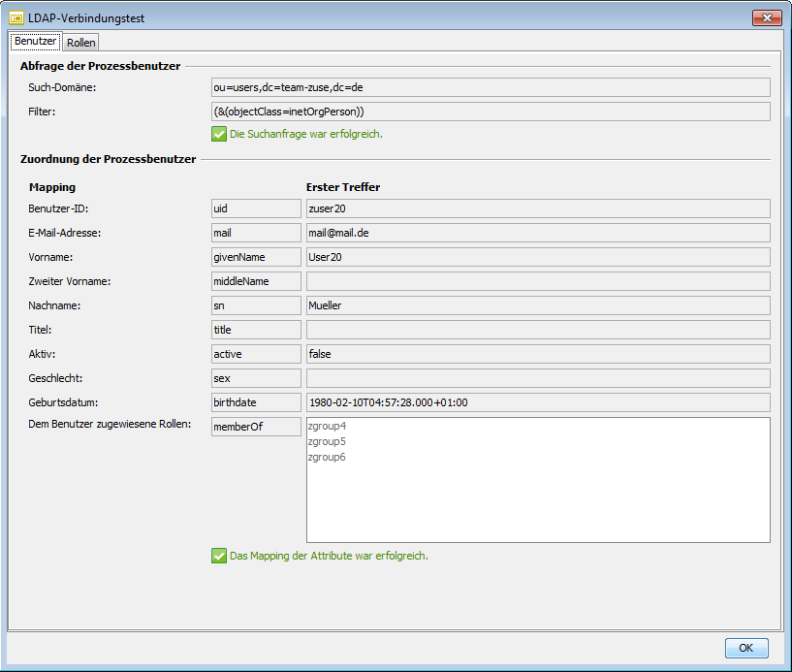
Task: Edit the active attribute field
Action: (x=255, y=354)
